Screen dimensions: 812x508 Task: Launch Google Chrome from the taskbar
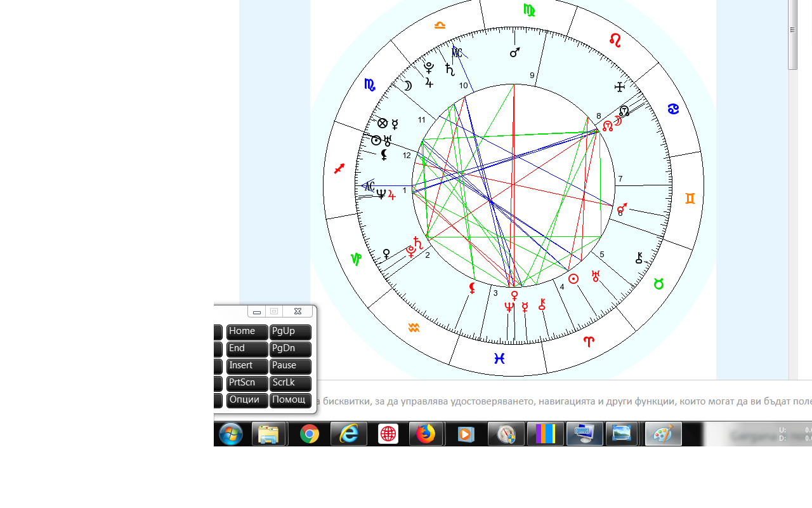coord(310,434)
